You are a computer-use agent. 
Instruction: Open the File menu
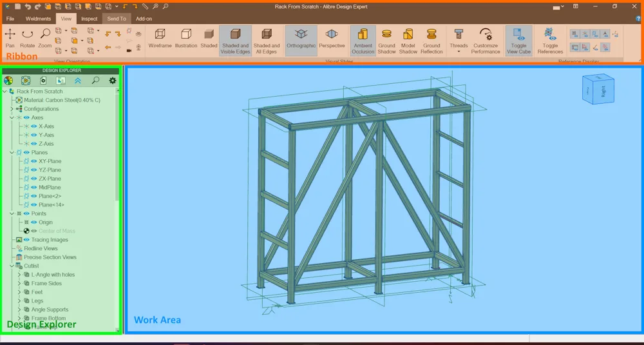10,19
